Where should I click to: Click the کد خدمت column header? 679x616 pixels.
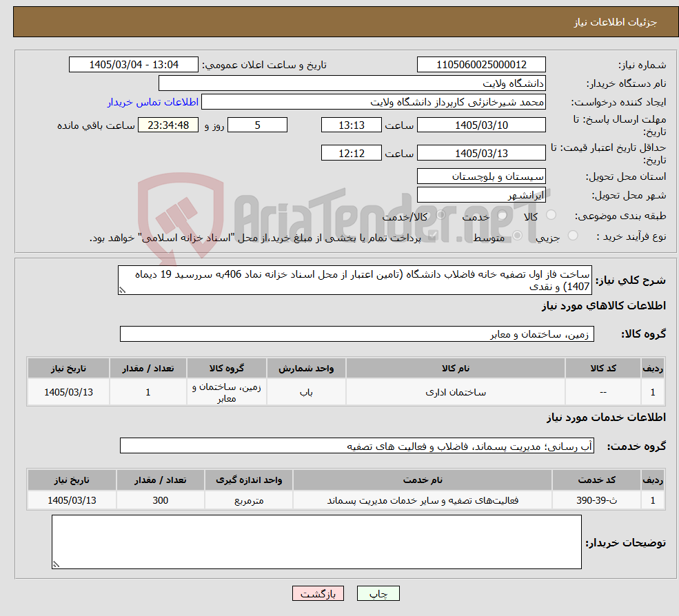[x=597, y=480]
